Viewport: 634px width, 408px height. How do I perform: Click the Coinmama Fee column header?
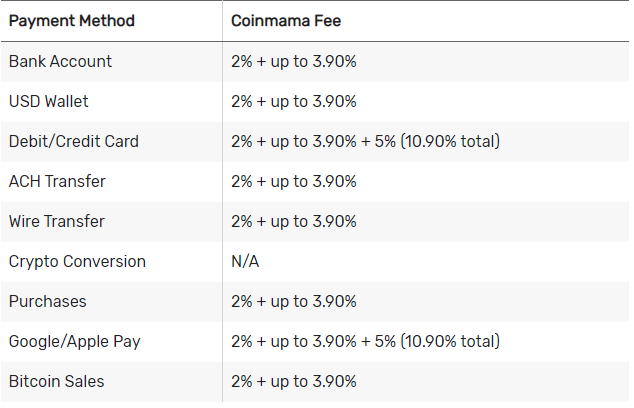coord(286,21)
